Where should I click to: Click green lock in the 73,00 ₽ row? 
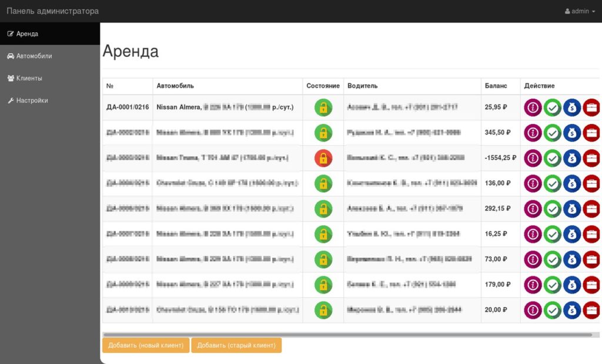323,259
